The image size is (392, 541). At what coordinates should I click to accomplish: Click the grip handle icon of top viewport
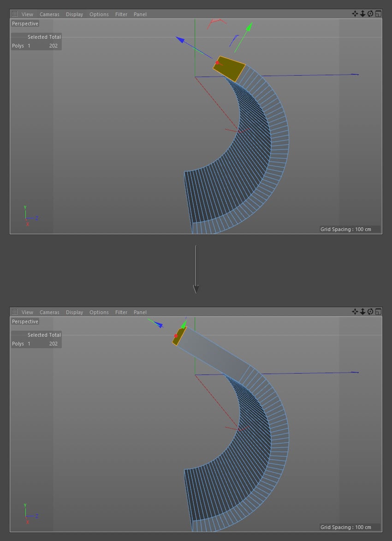tap(14, 14)
